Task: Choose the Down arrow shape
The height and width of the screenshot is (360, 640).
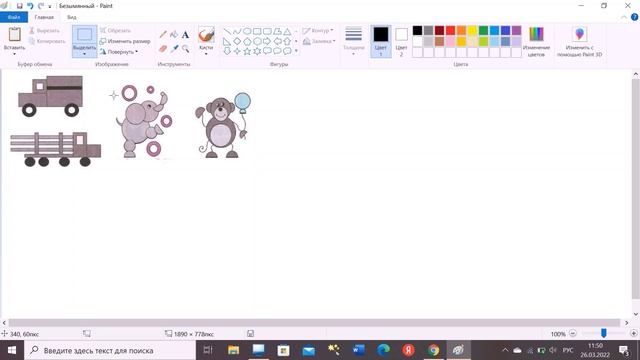Action: [x=227, y=51]
